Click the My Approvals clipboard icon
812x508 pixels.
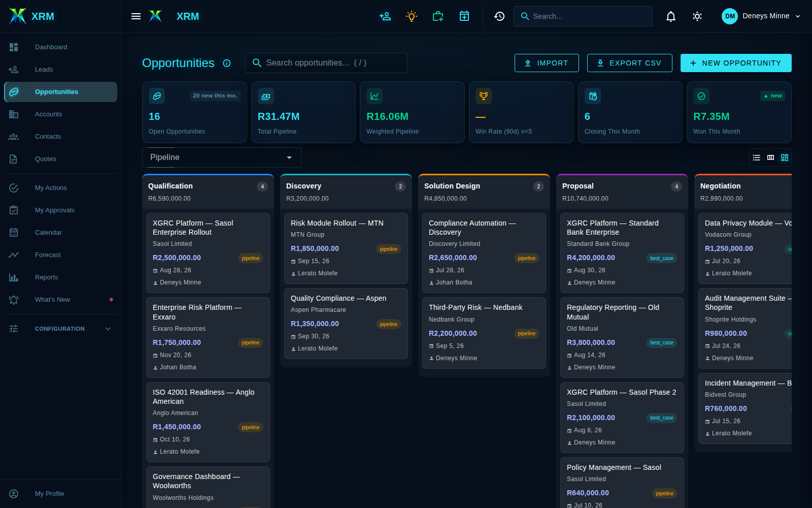14,210
